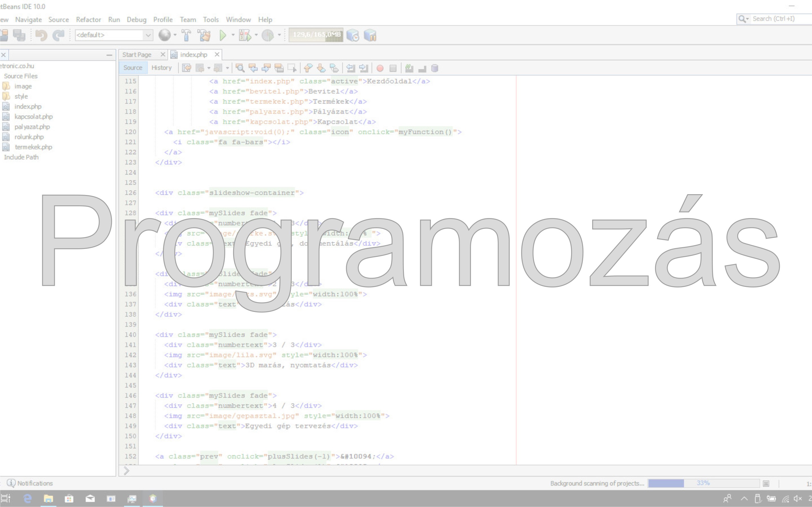Click the Debug Project icon
Screen dimensions: 812x507
[x=245, y=35]
